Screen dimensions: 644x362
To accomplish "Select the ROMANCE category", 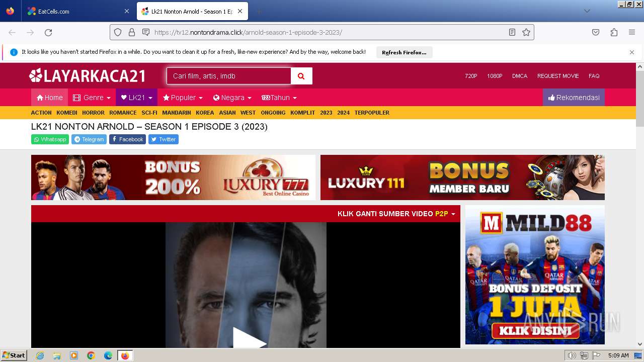I will click(x=123, y=113).
